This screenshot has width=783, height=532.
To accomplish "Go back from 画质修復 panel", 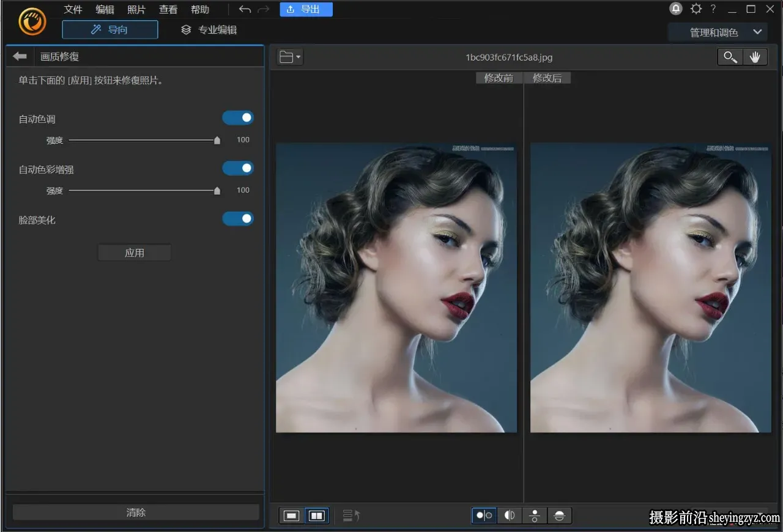I will 20,56.
